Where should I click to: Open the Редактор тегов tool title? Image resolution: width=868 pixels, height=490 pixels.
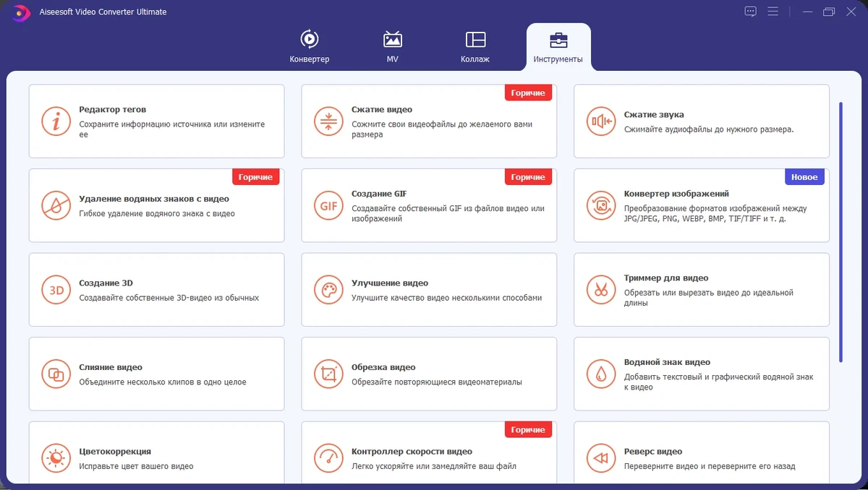click(112, 110)
